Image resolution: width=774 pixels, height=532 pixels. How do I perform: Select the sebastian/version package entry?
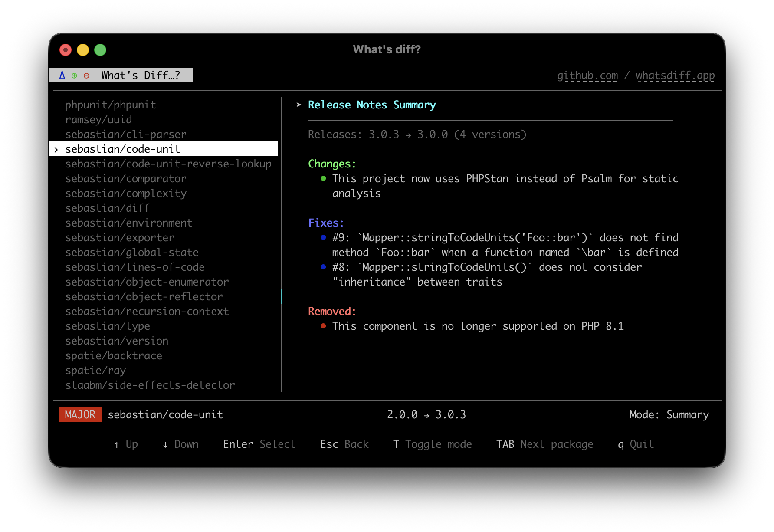[117, 341]
